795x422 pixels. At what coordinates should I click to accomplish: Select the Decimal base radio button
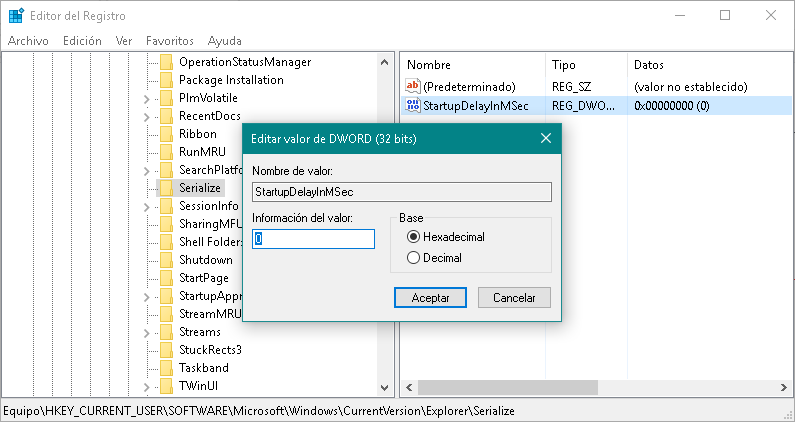click(413, 258)
